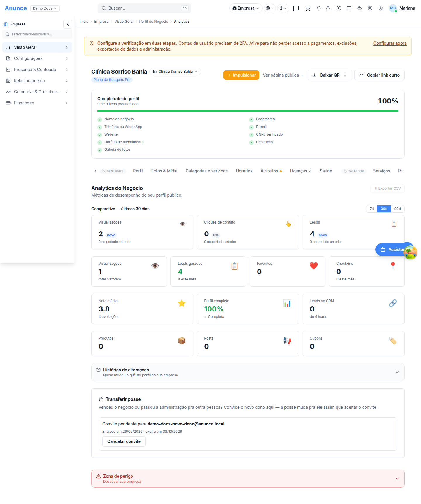This screenshot has width=421, height=504.
Task: Click the warning triangle alert icon in header
Action: [328, 8]
